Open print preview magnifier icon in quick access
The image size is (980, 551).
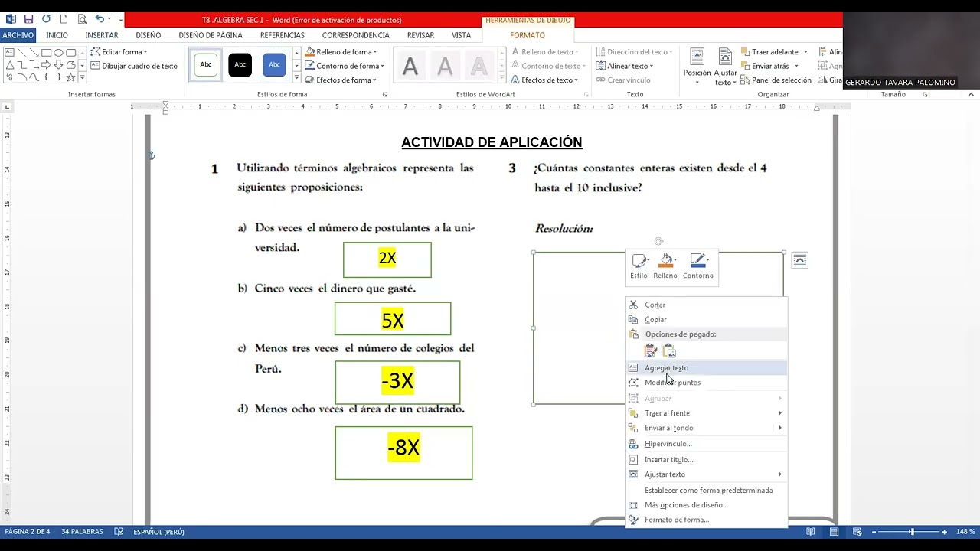pyautogui.click(x=82, y=19)
